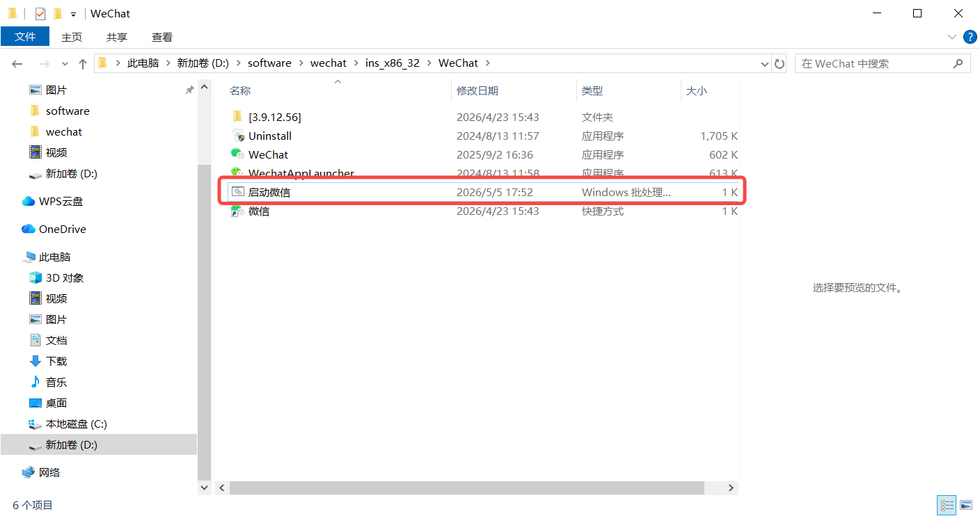
Task: Open OneDrive in the navigation pane
Action: point(63,229)
